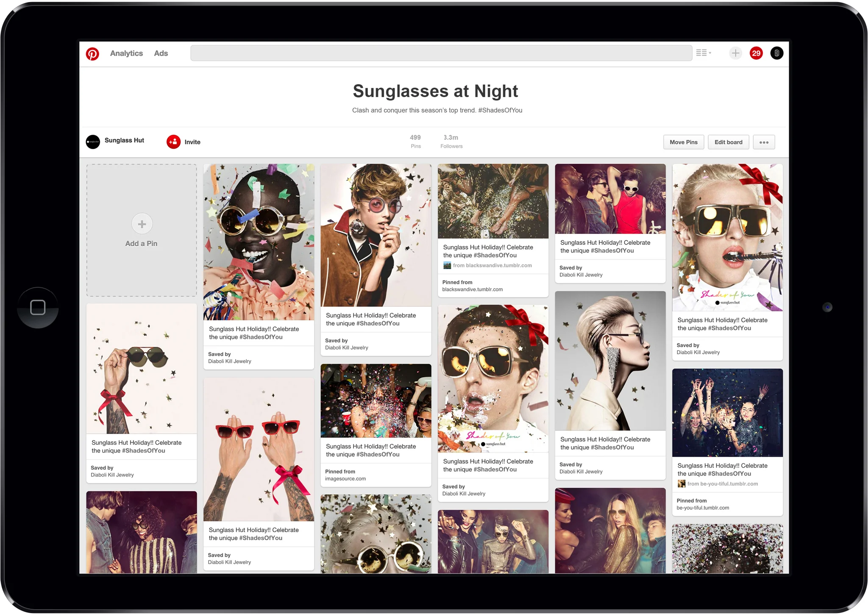Open the Ads menu

point(161,53)
